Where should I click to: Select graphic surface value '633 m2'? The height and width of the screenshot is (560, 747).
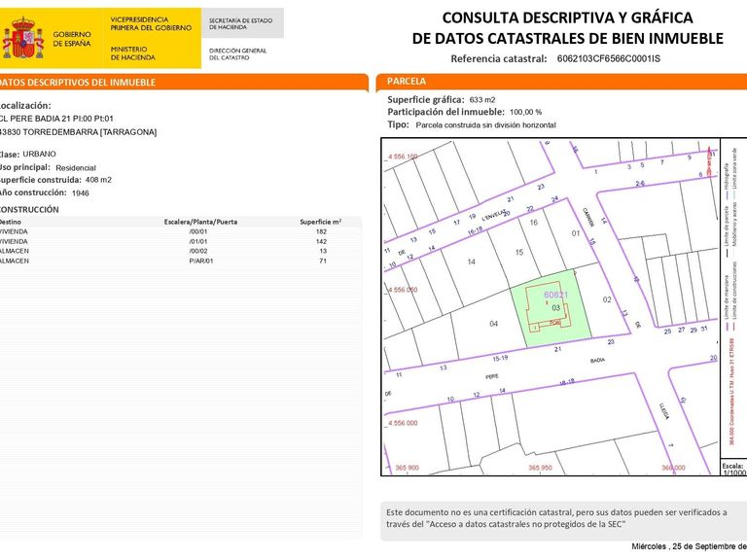(x=482, y=100)
